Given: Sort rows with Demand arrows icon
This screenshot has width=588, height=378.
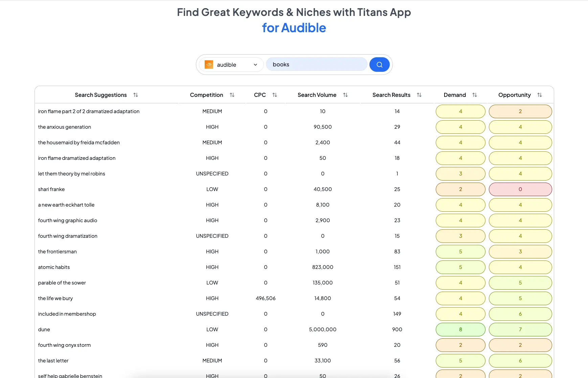Looking at the screenshot, I should [x=475, y=95].
